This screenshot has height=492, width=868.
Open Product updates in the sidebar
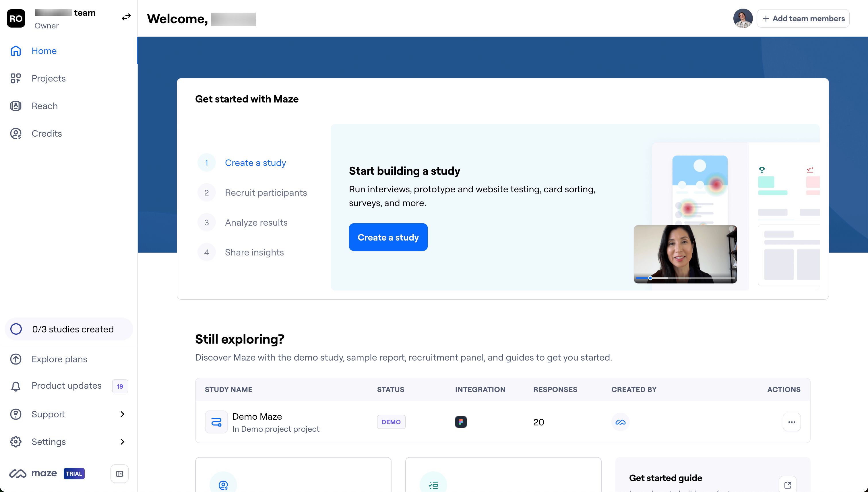click(x=69, y=386)
